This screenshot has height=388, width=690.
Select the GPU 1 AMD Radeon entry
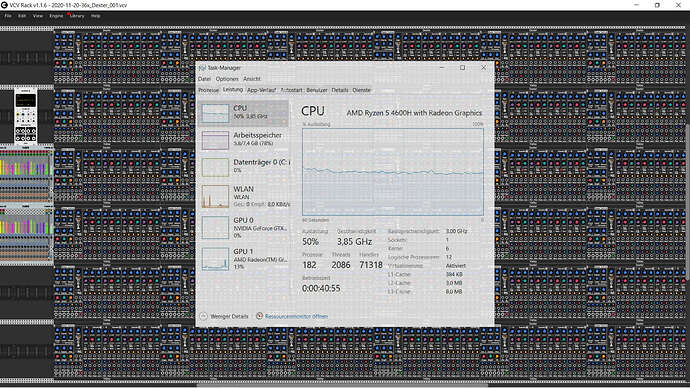point(244,259)
